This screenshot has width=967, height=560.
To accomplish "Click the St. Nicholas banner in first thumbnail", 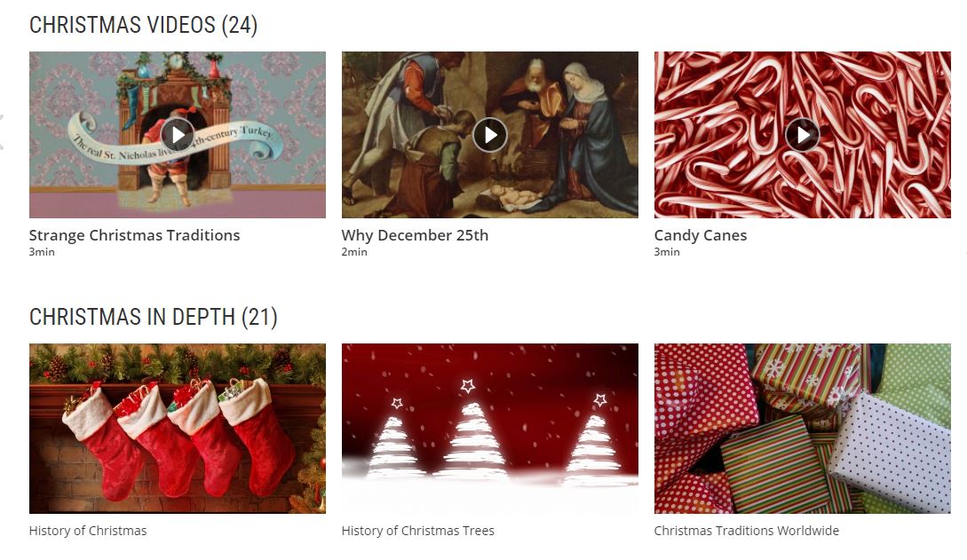I will click(x=175, y=140).
